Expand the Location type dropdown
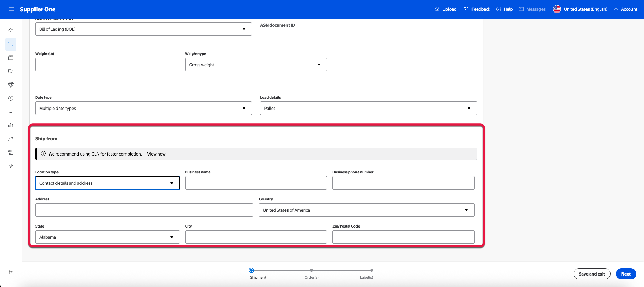 click(x=107, y=183)
